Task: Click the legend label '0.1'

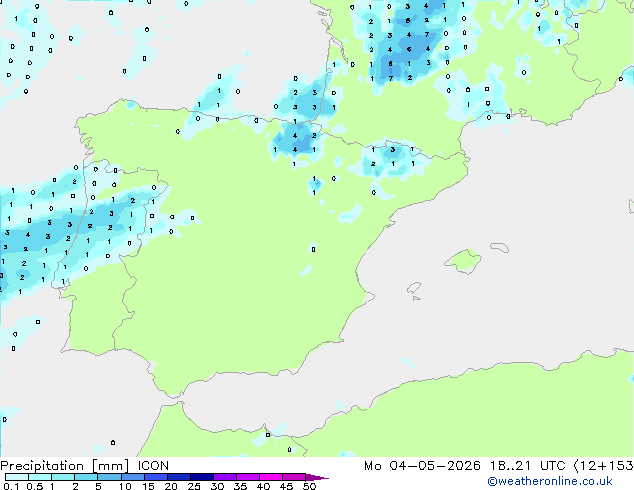Action: pos(11,486)
